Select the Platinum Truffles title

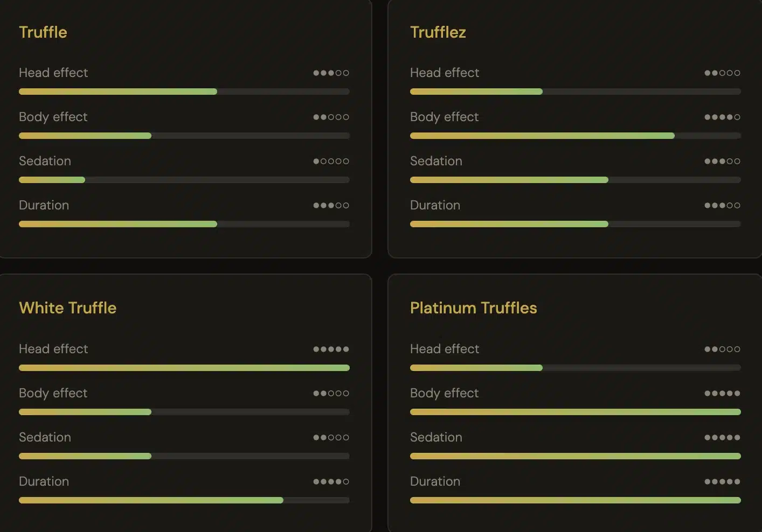click(x=473, y=308)
